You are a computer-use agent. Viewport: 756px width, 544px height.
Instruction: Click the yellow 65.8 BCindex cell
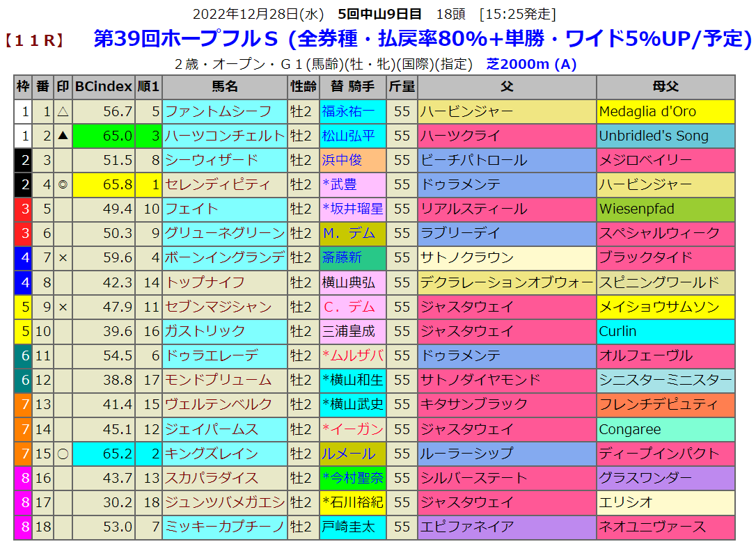(103, 184)
